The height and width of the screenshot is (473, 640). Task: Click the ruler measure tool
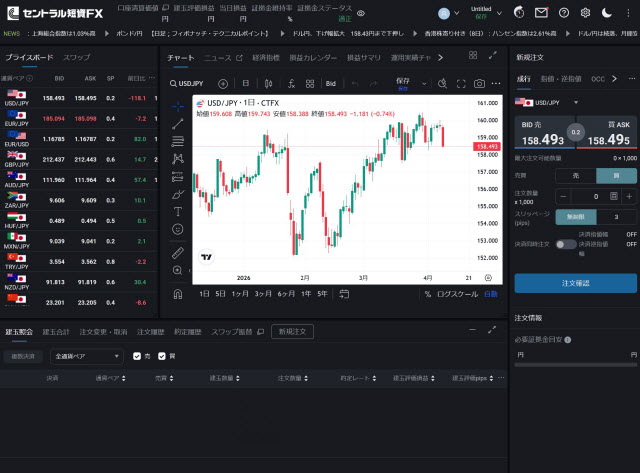[x=178, y=252]
